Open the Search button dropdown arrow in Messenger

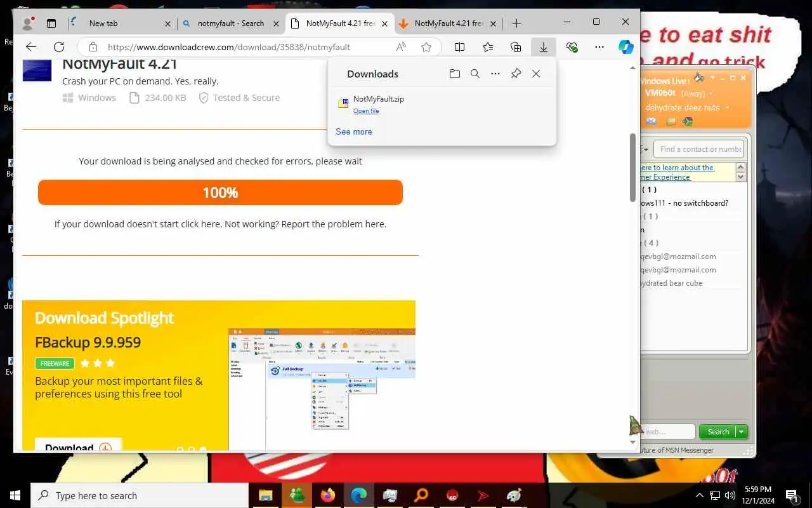pyautogui.click(x=741, y=432)
